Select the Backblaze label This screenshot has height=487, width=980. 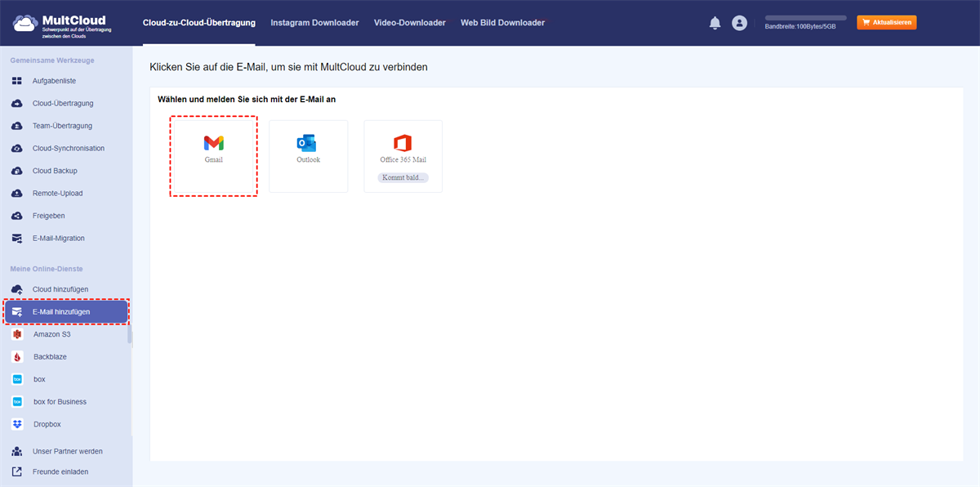pyautogui.click(x=49, y=357)
